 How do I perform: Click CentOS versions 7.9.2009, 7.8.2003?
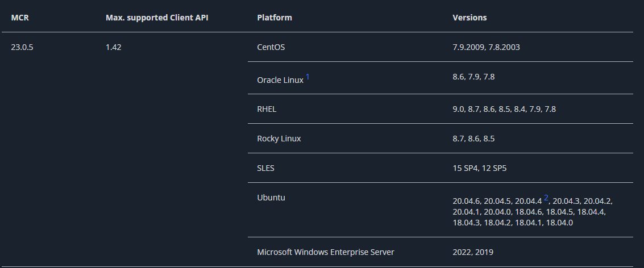point(487,47)
